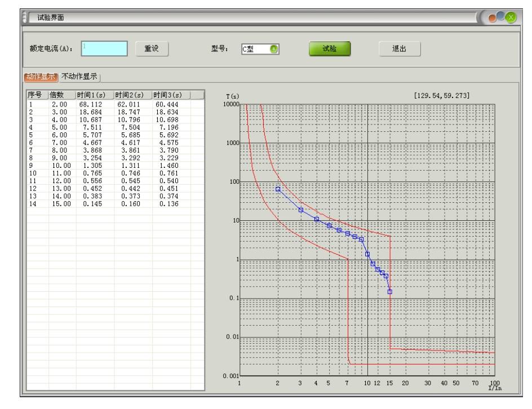Image resolution: width=532 pixels, height=409 pixels.
Task: Switch to the 不动作显示 tab
Action: (x=79, y=77)
